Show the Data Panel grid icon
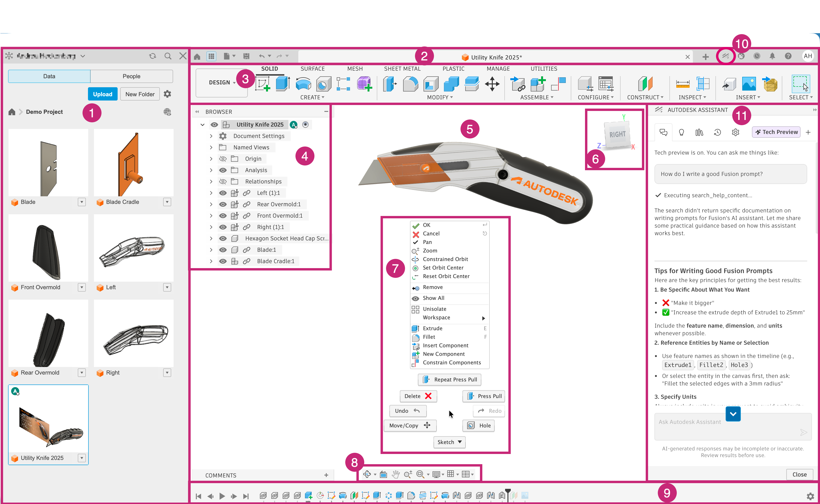The width and height of the screenshot is (820, 504). 211,56
